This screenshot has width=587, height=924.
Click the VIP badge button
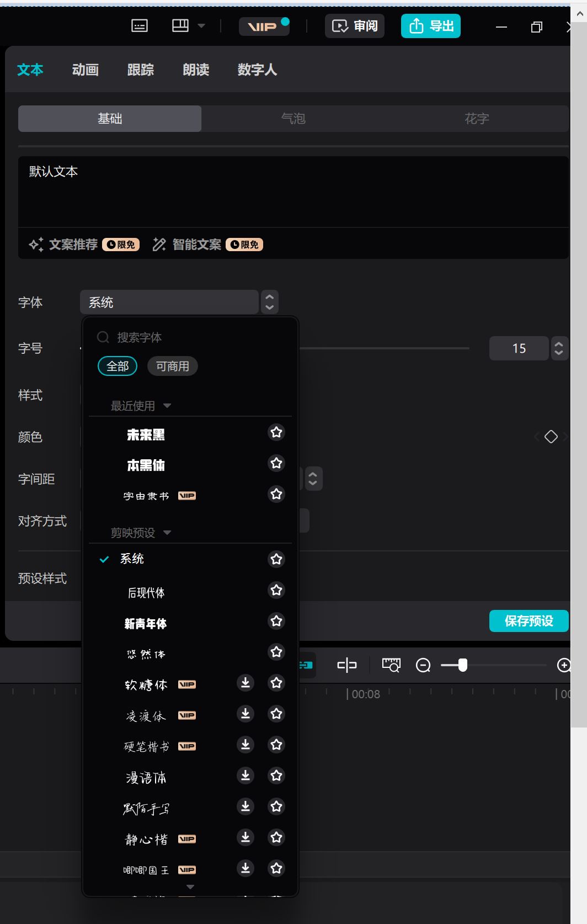264,26
